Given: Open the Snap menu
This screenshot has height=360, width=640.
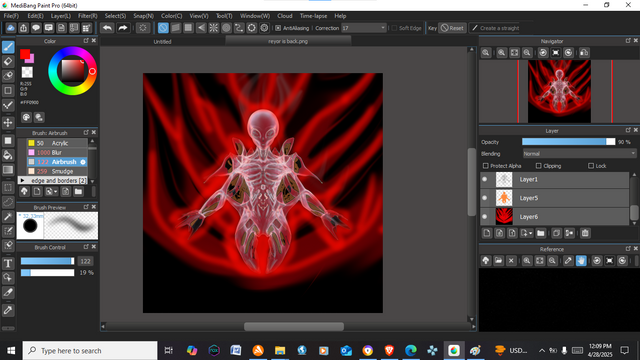Looking at the screenshot, I should point(143,16).
